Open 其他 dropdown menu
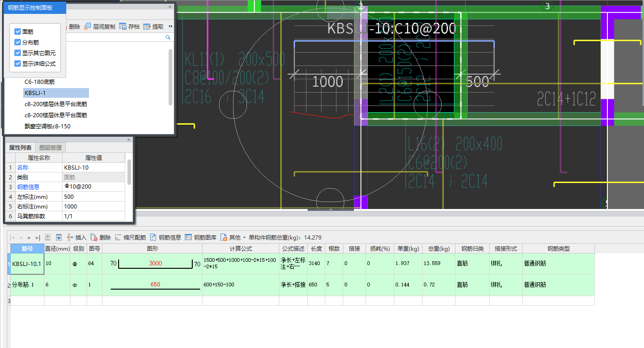Screen dimensions: 644x348 pyautogui.click(x=233, y=237)
